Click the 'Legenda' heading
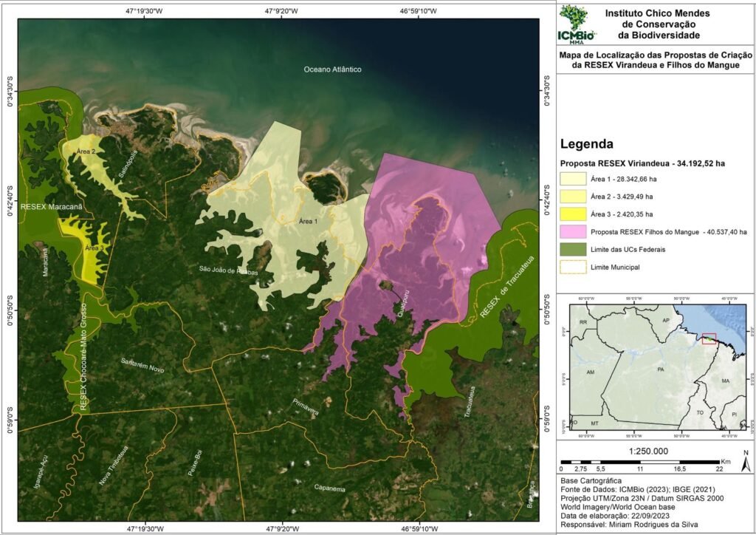 point(587,144)
